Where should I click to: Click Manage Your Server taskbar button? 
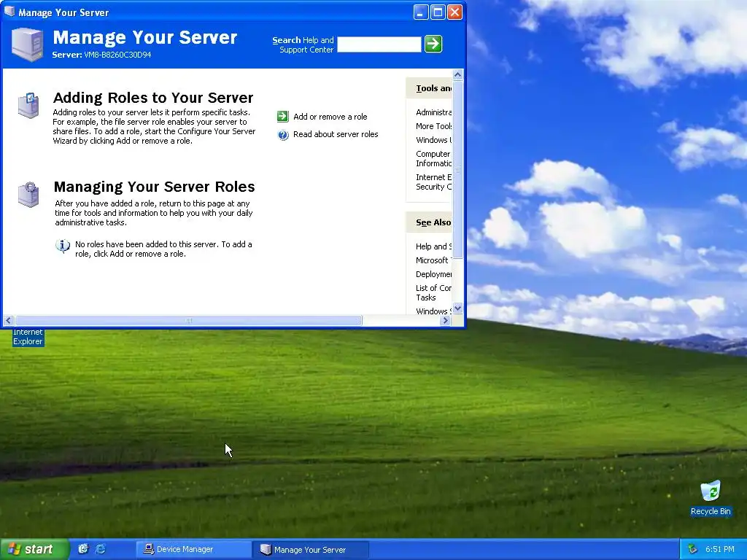coord(311,549)
